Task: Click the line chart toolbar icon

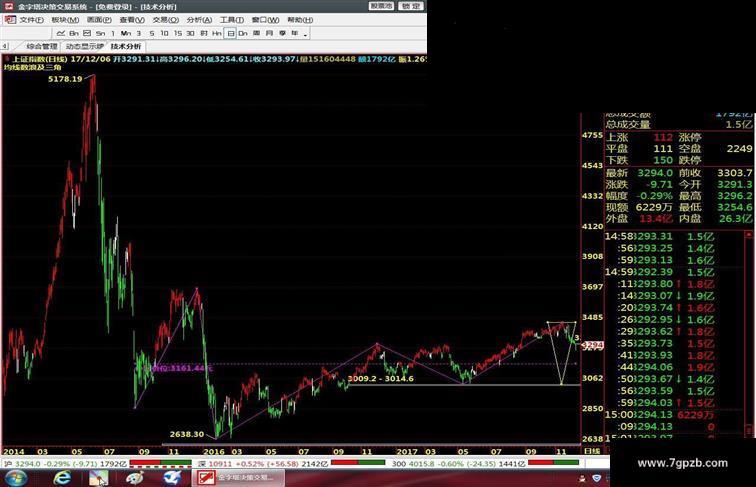Action: coord(61,33)
